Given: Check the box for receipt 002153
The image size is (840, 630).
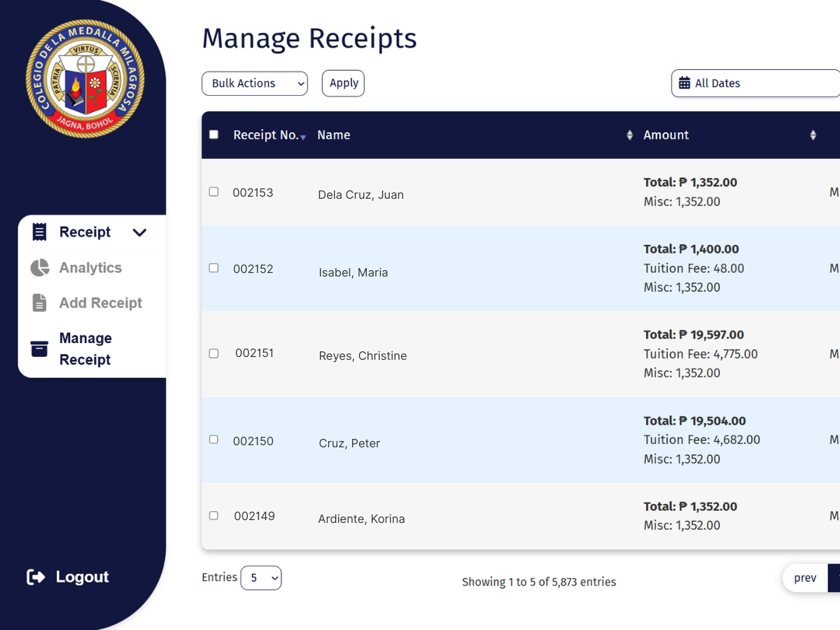Looking at the screenshot, I should [x=214, y=192].
